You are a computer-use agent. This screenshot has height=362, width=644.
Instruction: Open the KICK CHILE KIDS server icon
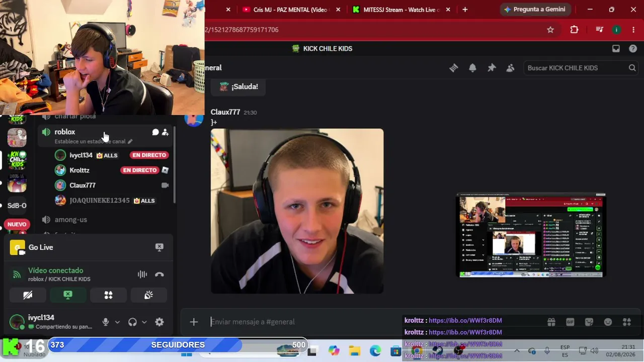(x=17, y=160)
